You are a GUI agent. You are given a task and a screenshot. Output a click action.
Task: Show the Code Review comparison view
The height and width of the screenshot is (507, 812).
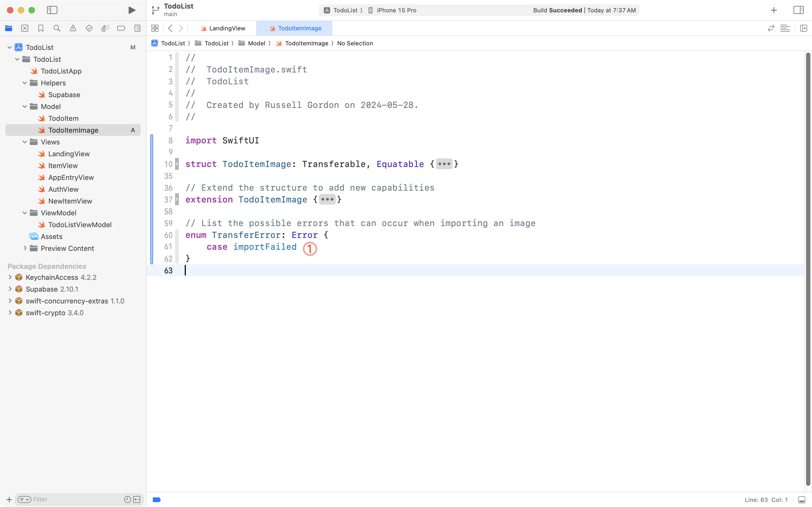coord(771,28)
